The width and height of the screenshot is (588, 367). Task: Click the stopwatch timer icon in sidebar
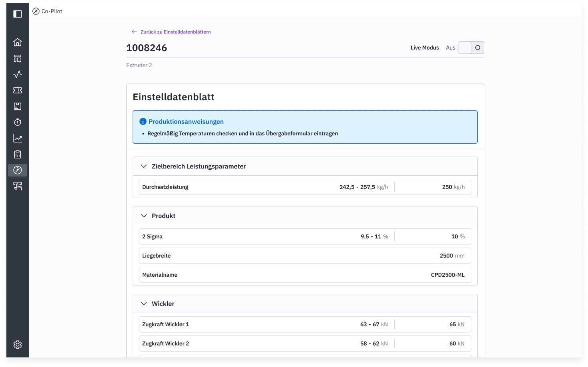tap(18, 122)
